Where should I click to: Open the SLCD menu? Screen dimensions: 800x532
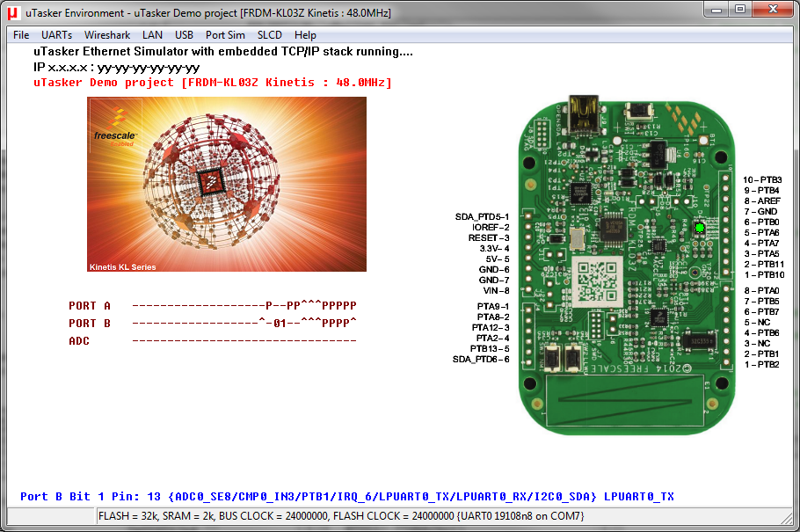click(269, 34)
